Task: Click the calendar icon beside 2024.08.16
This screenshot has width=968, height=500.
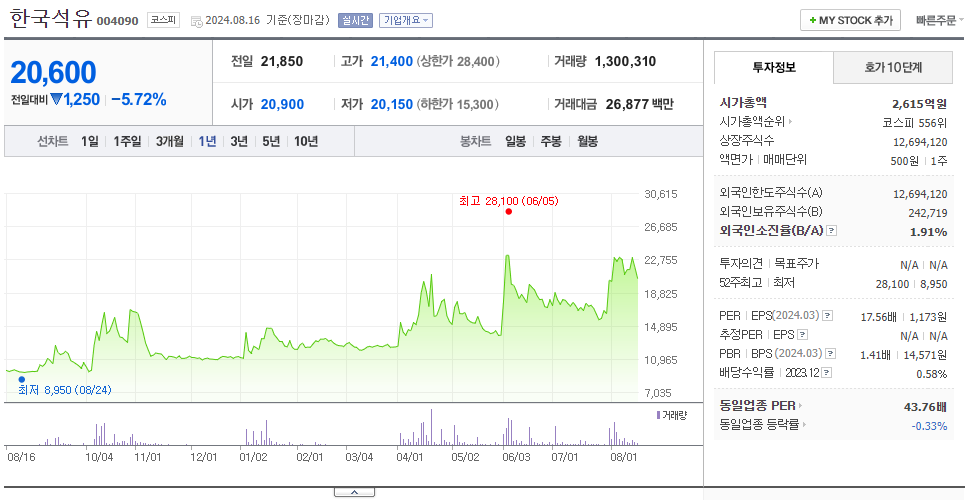Action: click(x=196, y=21)
